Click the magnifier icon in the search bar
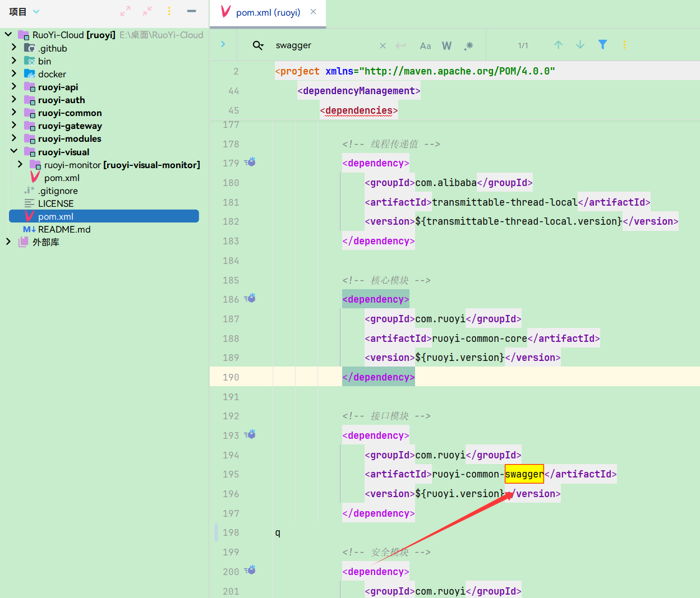Image resolution: width=700 pixels, height=598 pixels. tap(257, 45)
